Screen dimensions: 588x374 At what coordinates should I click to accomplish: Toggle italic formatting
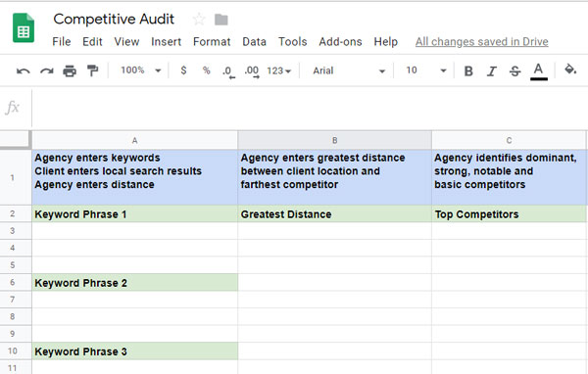[492, 70]
